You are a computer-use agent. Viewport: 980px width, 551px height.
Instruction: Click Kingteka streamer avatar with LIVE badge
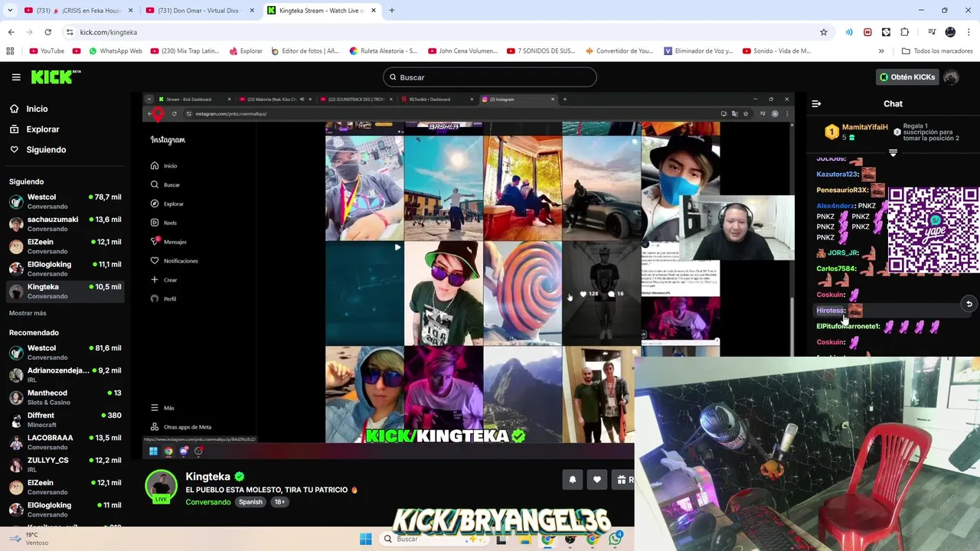[x=162, y=487]
